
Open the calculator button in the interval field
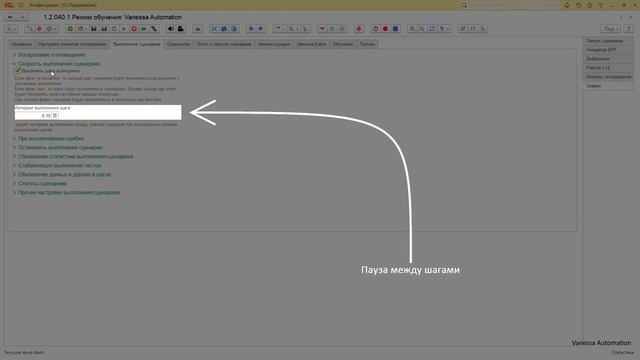tap(55, 116)
